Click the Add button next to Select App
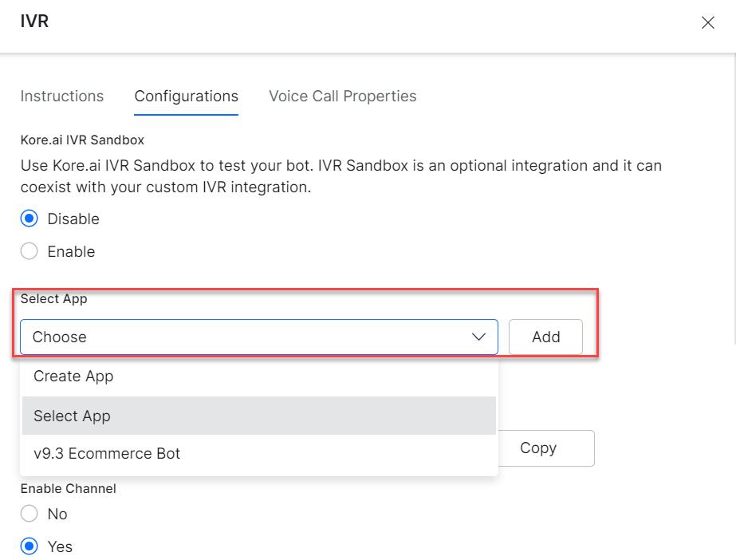This screenshot has width=736, height=560. click(546, 337)
